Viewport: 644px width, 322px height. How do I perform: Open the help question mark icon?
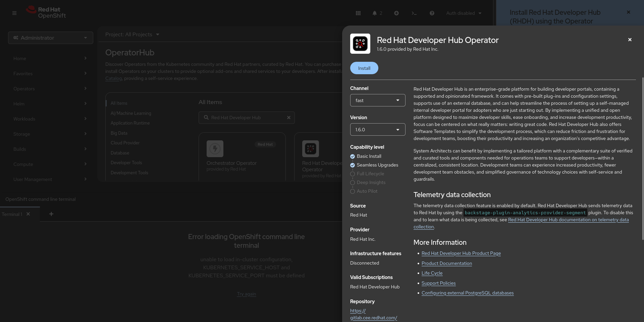pyautogui.click(x=432, y=13)
